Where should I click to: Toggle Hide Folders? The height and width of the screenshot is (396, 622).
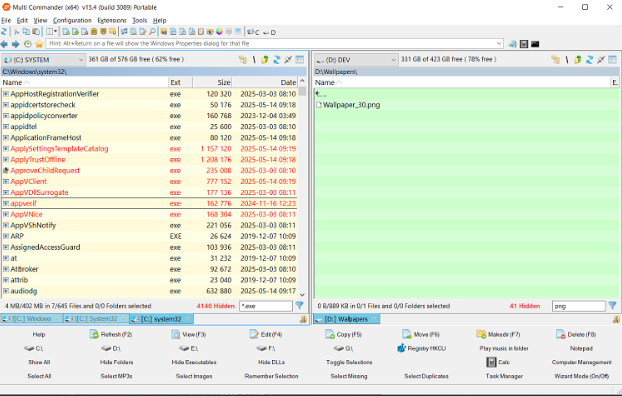pyautogui.click(x=116, y=362)
